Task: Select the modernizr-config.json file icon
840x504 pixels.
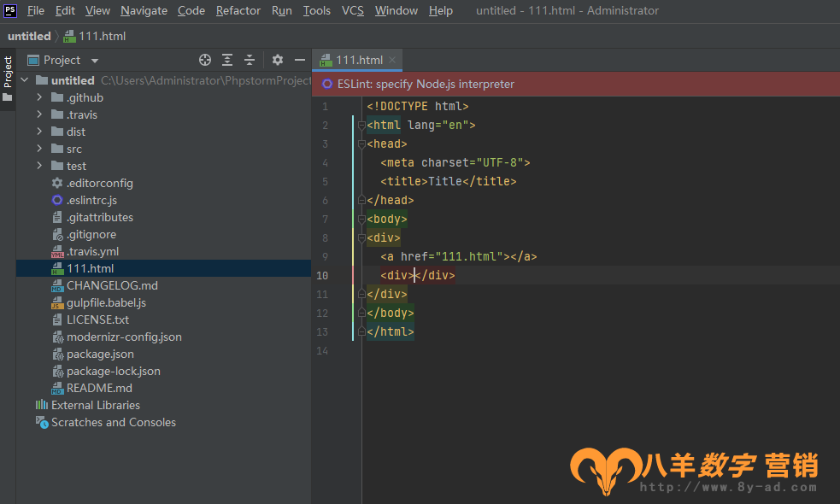Action: click(x=57, y=337)
